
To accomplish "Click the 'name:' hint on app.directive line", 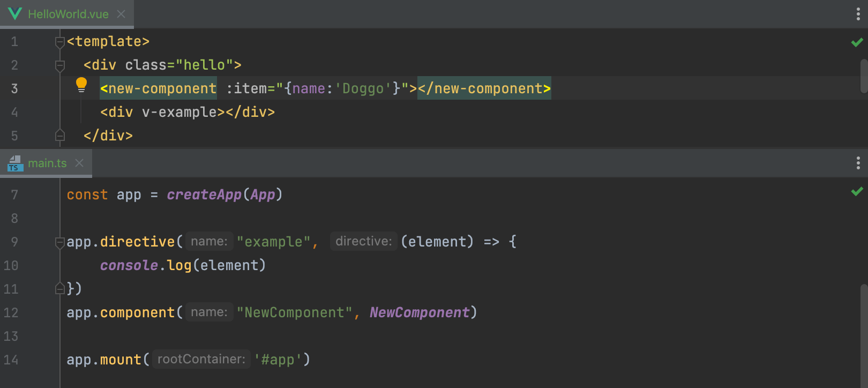I will [209, 242].
